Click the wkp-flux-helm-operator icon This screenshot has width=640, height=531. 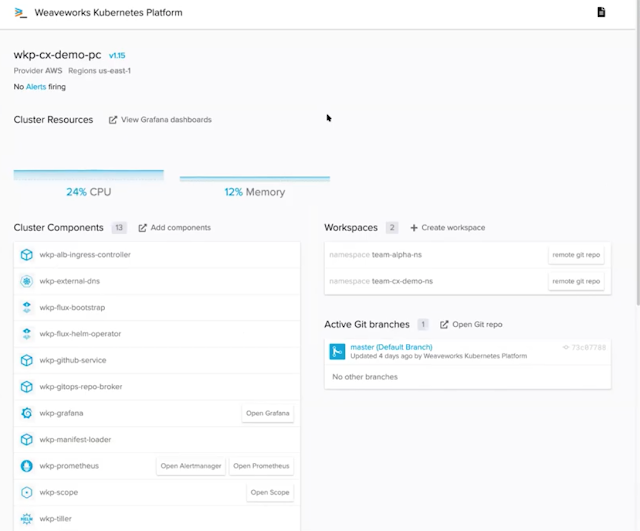[x=27, y=334]
